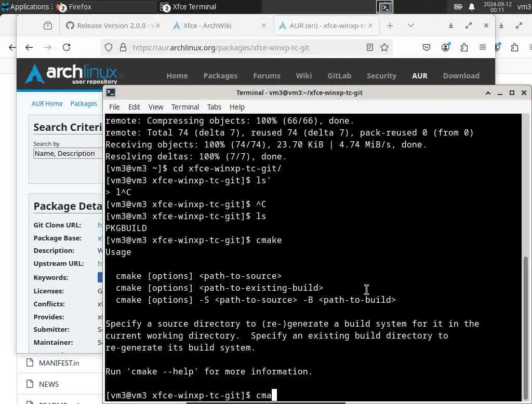Open the terminal Help menu
532x404 pixels.
tap(237, 107)
